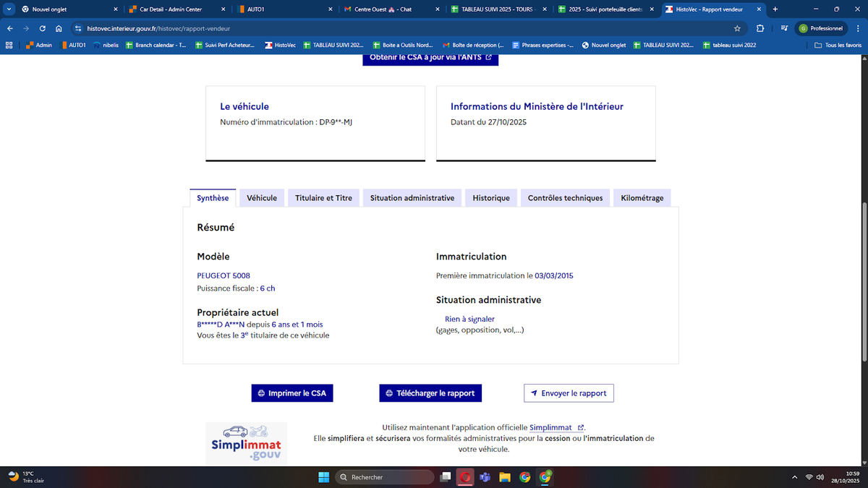
Task: Click the Simplimmat.gouv logo image
Action: [x=246, y=443]
